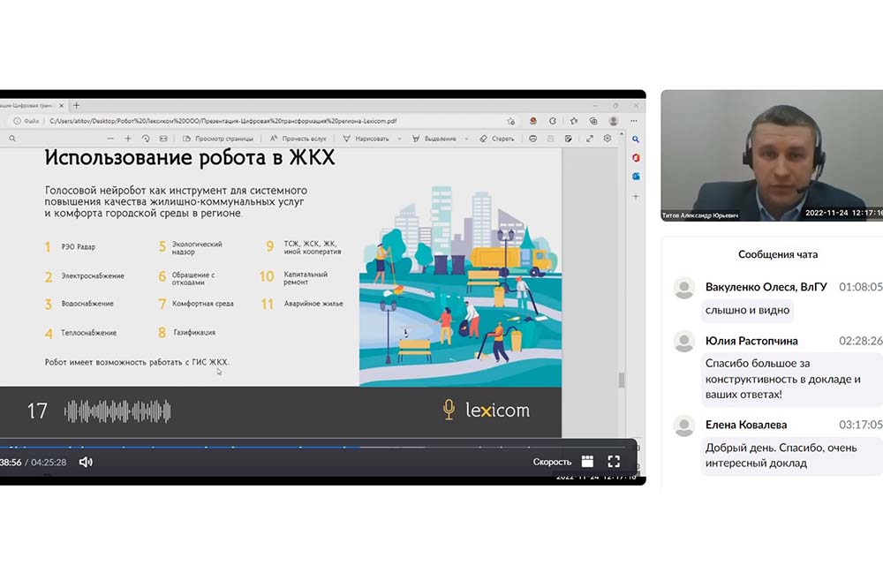Expand the Нарисовать dropdown arrow

click(x=400, y=139)
